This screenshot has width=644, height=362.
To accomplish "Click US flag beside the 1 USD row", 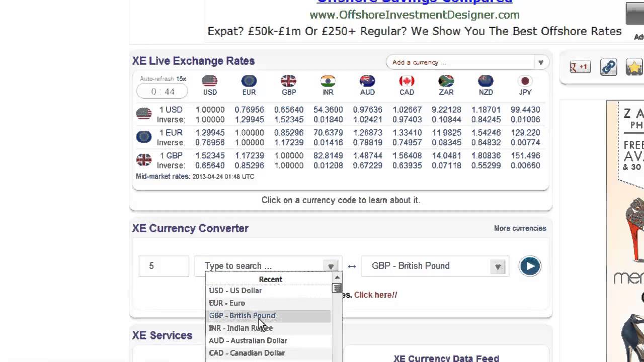I will (144, 114).
